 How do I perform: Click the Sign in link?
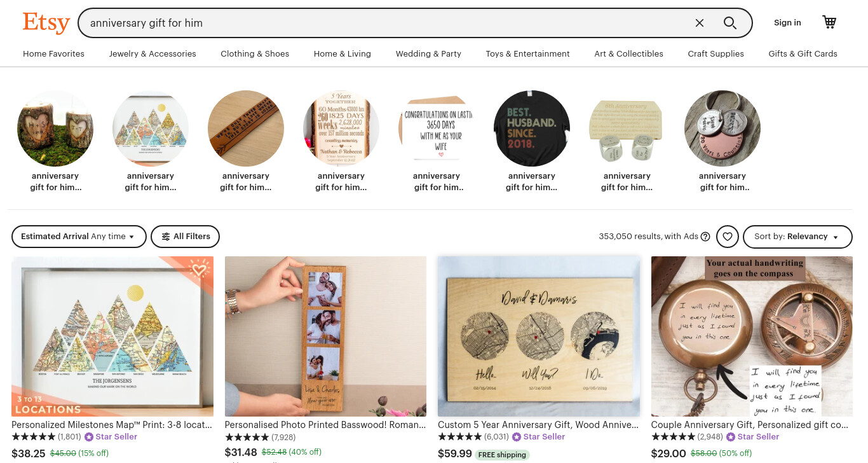[787, 23]
